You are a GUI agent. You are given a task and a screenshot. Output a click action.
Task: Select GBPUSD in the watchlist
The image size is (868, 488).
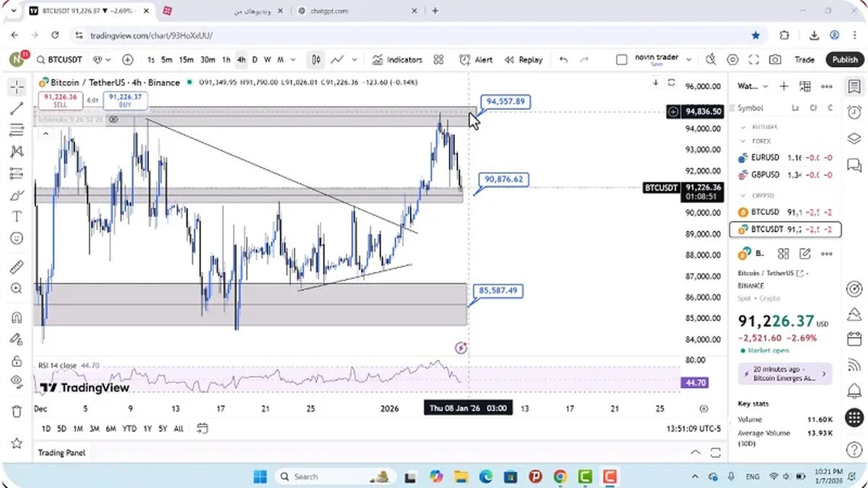(x=786, y=175)
